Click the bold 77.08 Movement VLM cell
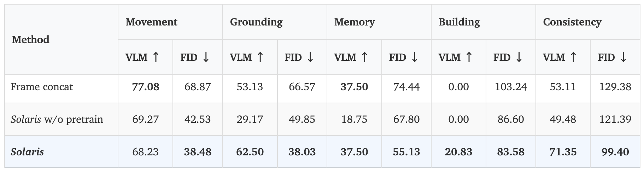Viewport: 644px width, 172px height. point(146,87)
